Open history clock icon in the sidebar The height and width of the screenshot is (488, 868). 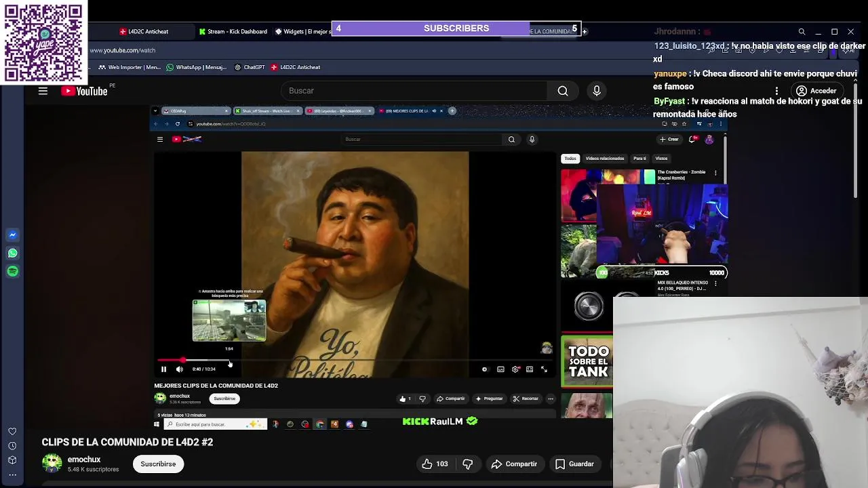pyautogui.click(x=12, y=446)
